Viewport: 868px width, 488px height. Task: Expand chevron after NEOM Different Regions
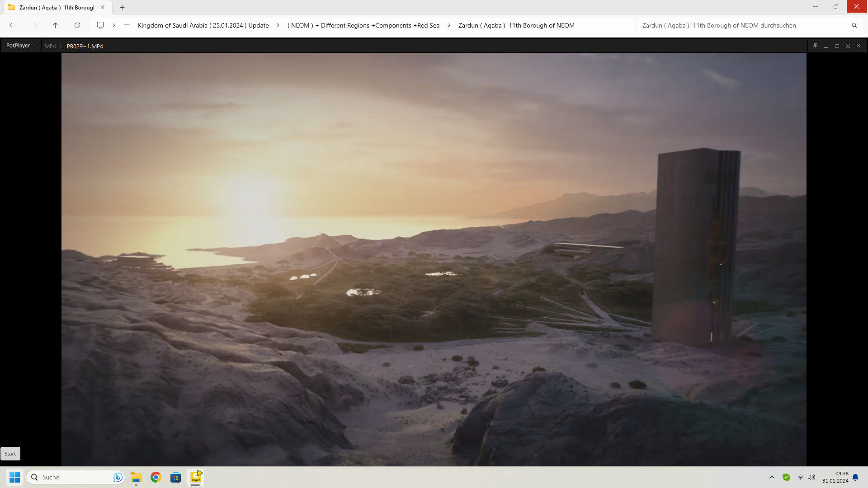coord(449,25)
